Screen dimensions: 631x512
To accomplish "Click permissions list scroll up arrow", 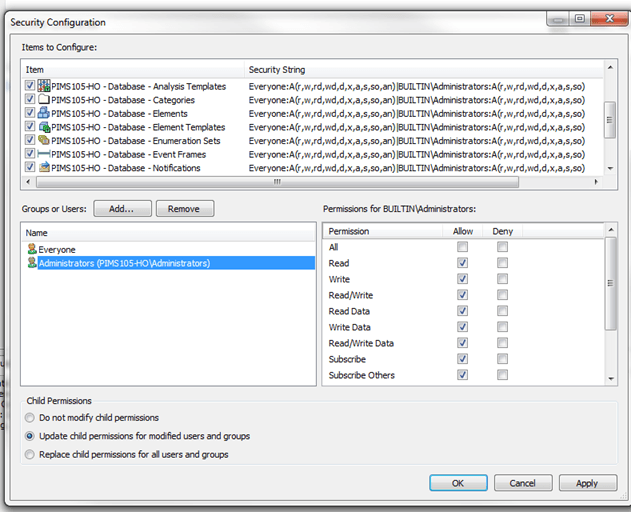I will (611, 230).
